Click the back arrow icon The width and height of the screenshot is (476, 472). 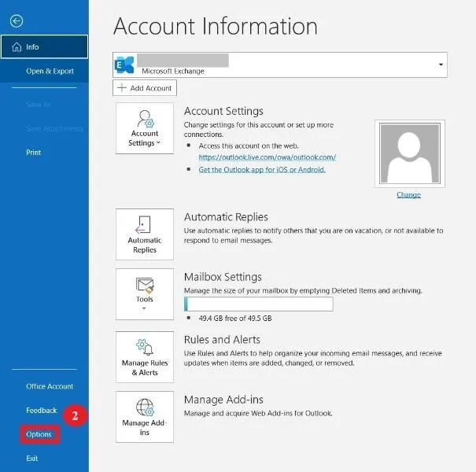pos(17,21)
